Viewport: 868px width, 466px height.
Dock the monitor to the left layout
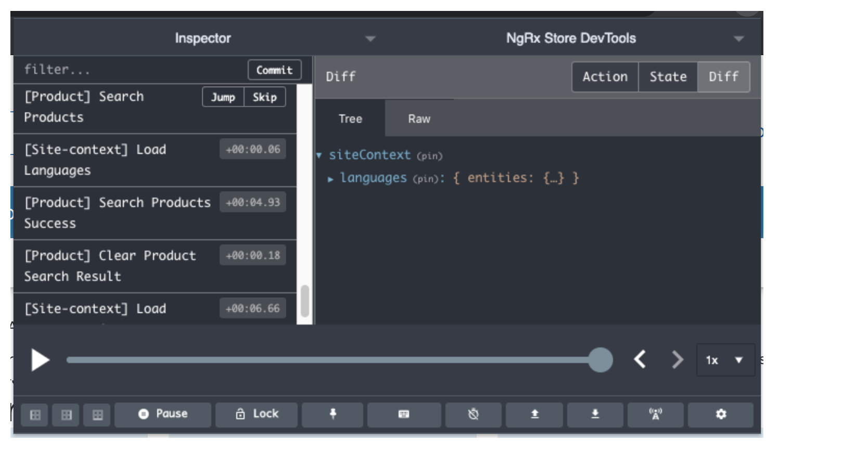[x=35, y=415]
